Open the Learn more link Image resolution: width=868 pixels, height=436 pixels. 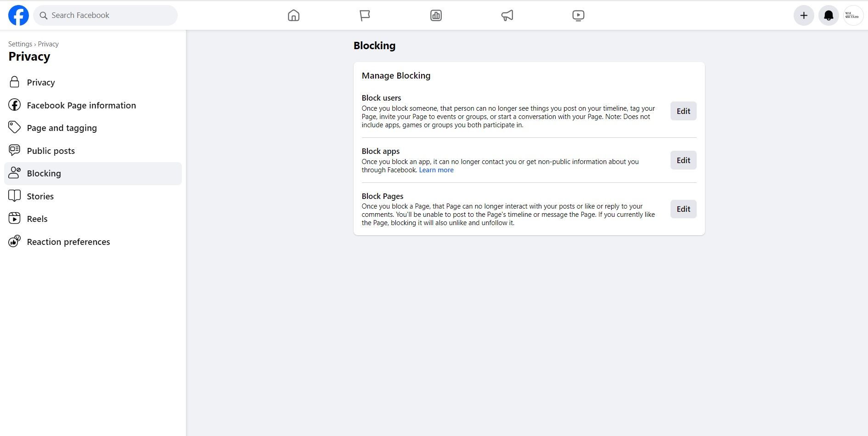click(x=436, y=170)
